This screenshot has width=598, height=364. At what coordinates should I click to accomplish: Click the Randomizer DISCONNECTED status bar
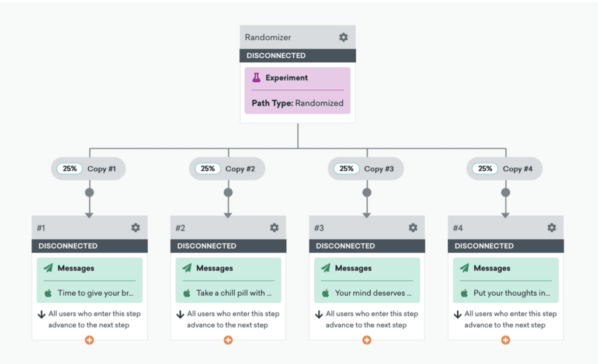(297, 56)
